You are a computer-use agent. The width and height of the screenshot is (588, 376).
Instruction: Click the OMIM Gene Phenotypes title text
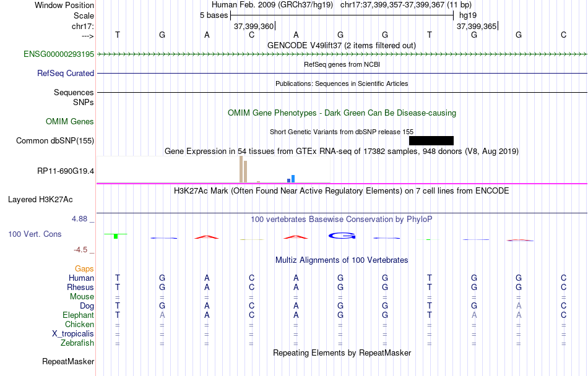[342, 113]
